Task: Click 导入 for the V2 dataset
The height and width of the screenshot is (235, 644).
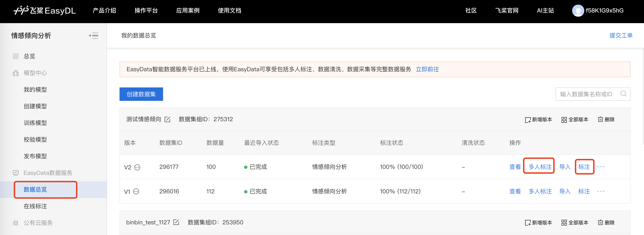Action: click(x=565, y=167)
